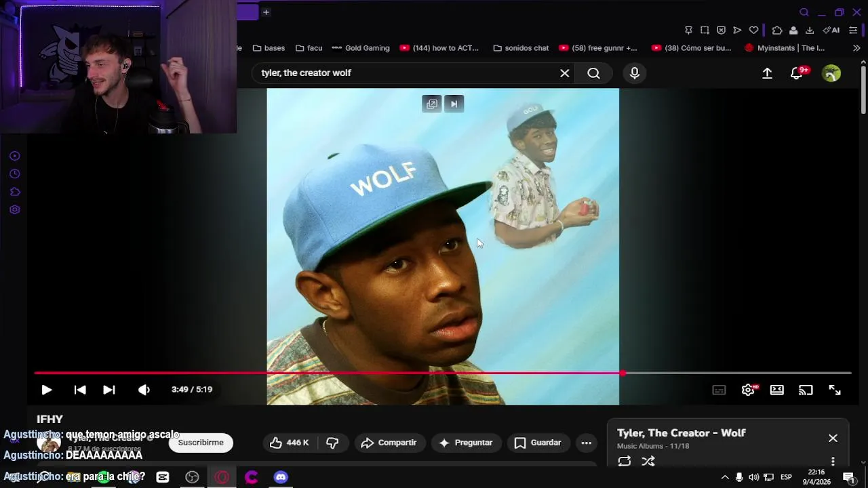
Task: Click the skip-next overlay icon above video
Action: click(x=454, y=104)
